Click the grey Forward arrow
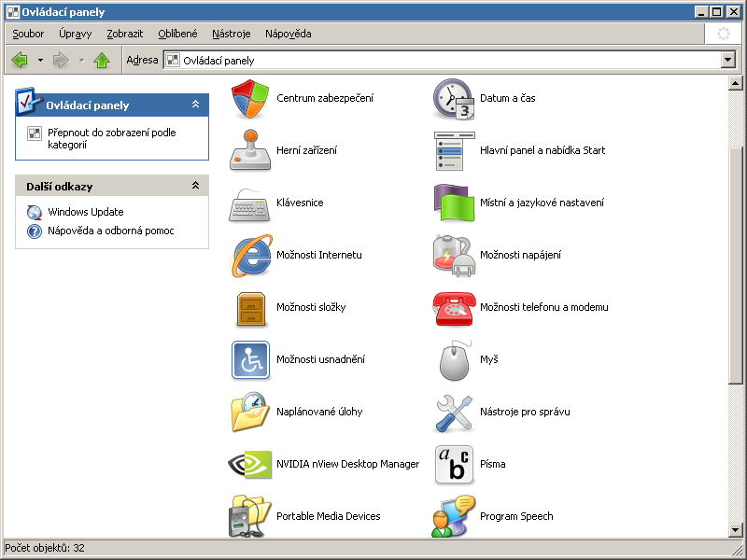This screenshot has width=747, height=560. [x=61, y=60]
